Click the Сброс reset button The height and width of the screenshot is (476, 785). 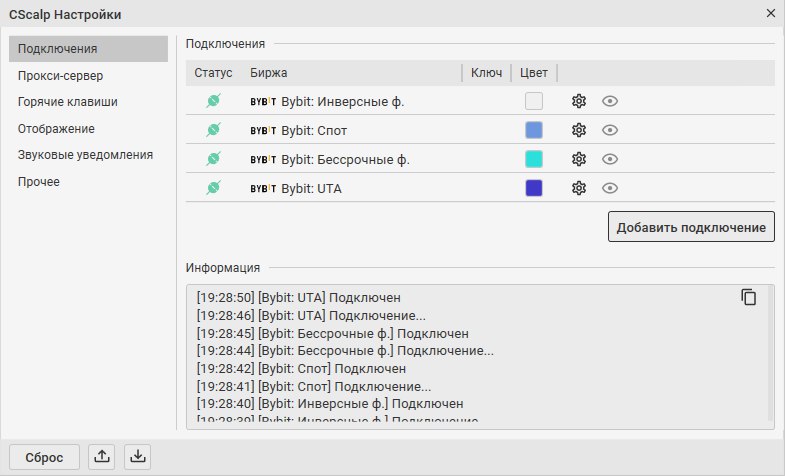44,457
